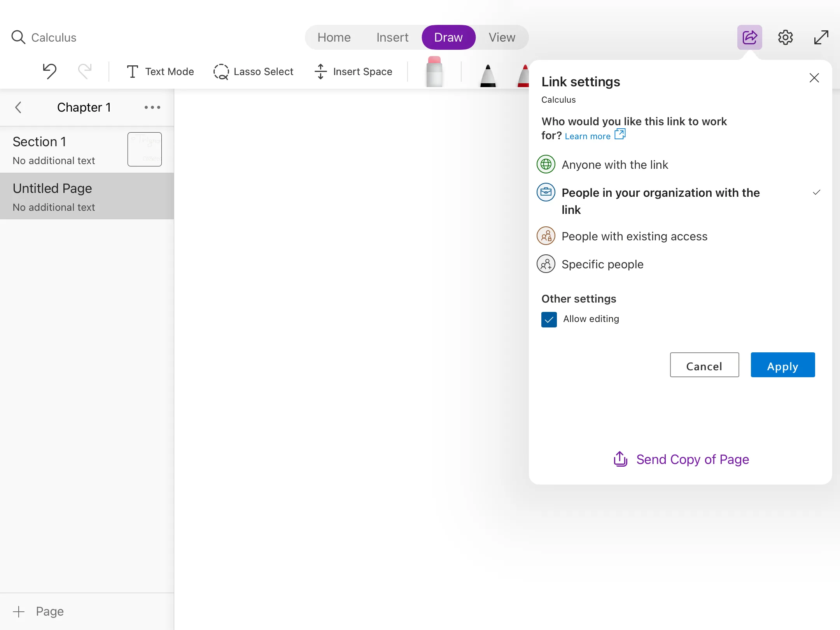
Task: Enter full screen with expand arrows
Action: click(x=821, y=37)
